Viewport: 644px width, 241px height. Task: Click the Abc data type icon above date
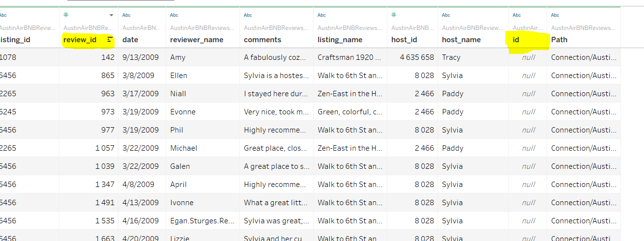click(126, 15)
